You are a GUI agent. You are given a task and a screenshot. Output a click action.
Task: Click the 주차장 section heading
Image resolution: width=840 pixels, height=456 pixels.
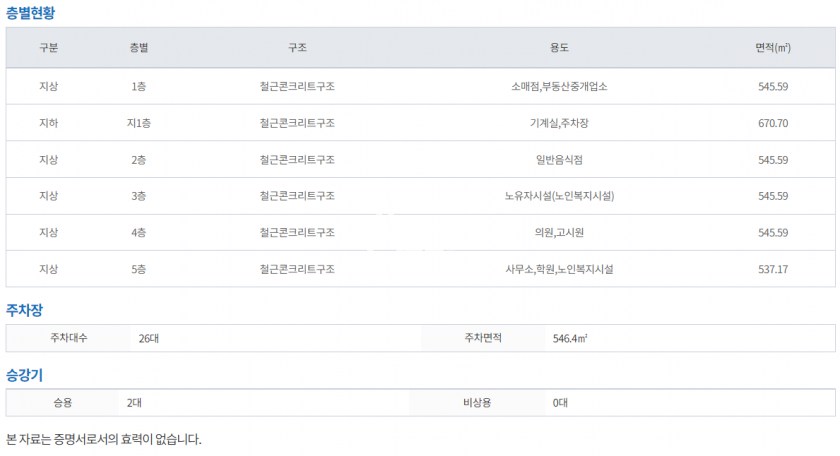[24, 310]
